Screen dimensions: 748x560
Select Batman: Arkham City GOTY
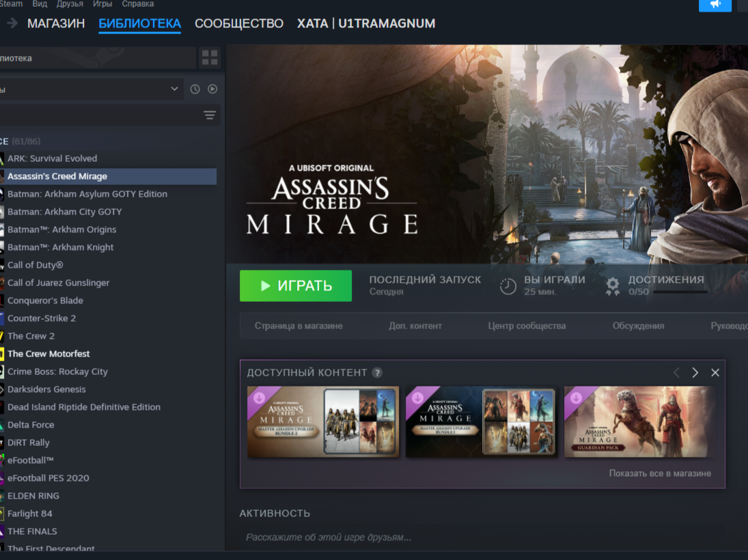[x=109, y=211]
